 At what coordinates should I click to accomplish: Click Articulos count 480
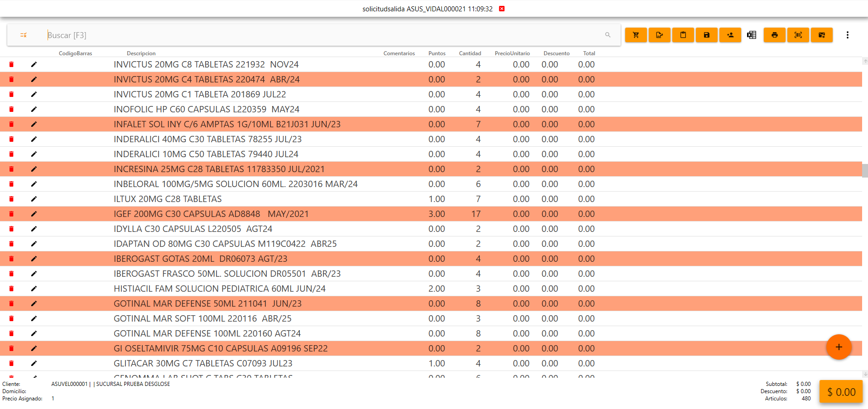(x=806, y=399)
